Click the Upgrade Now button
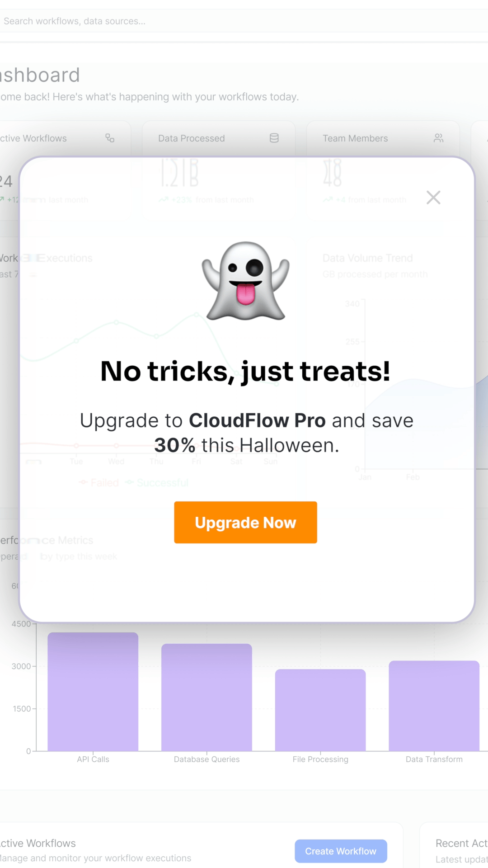488x868 pixels. (245, 522)
